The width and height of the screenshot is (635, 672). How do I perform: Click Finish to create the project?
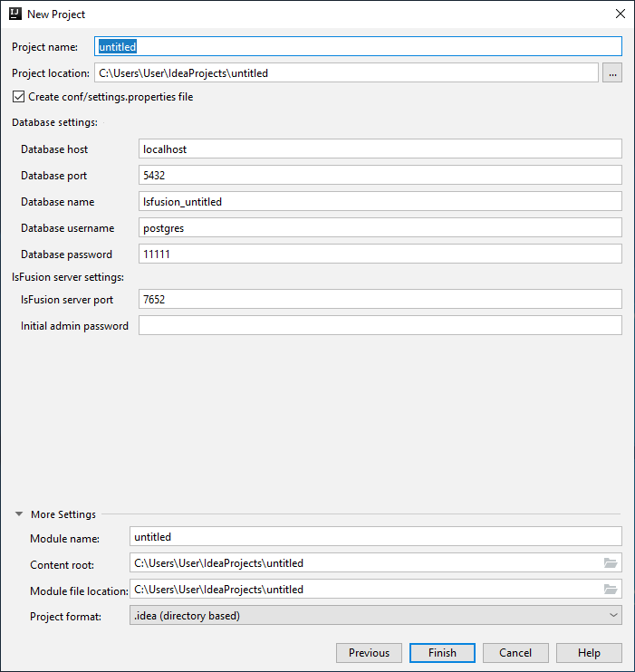pos(442,653)
